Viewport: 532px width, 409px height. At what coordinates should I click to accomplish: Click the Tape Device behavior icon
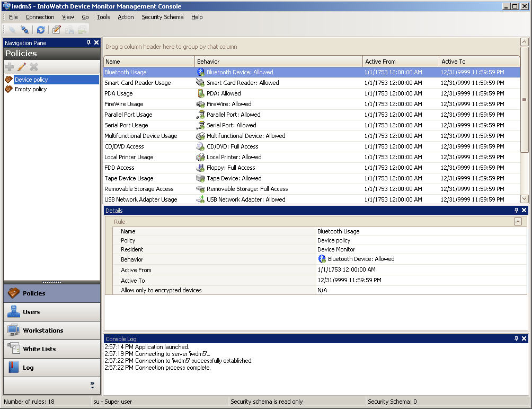(x=200, y=178)
